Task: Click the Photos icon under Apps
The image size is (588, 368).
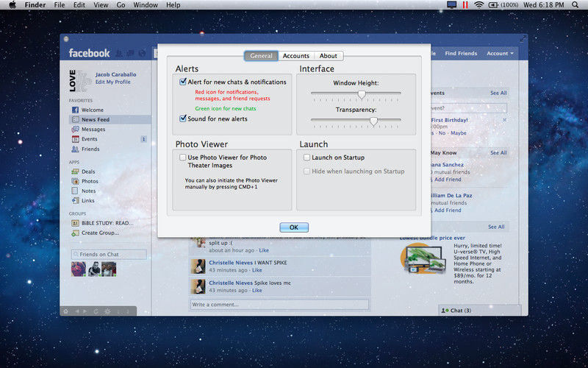Action: 75,181
